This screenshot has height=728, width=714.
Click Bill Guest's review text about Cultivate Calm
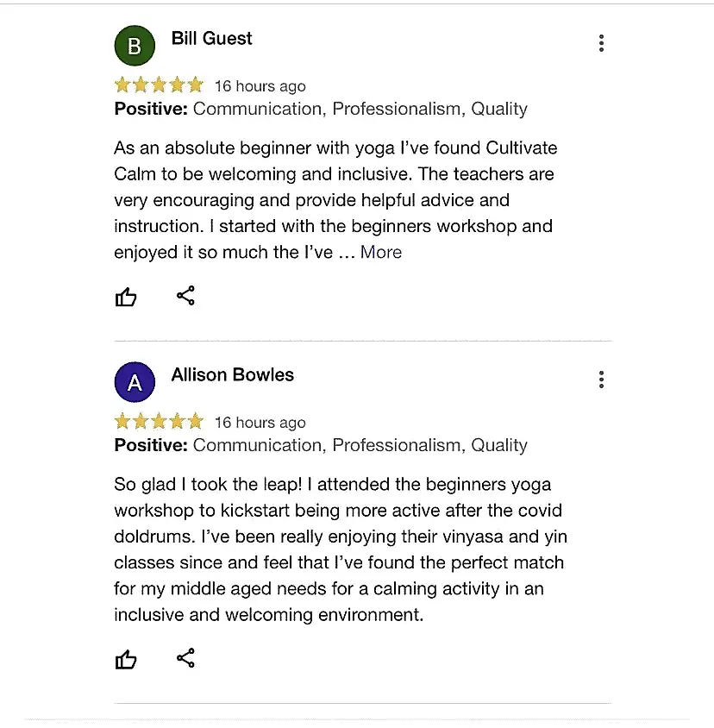[x=335, y=200]
